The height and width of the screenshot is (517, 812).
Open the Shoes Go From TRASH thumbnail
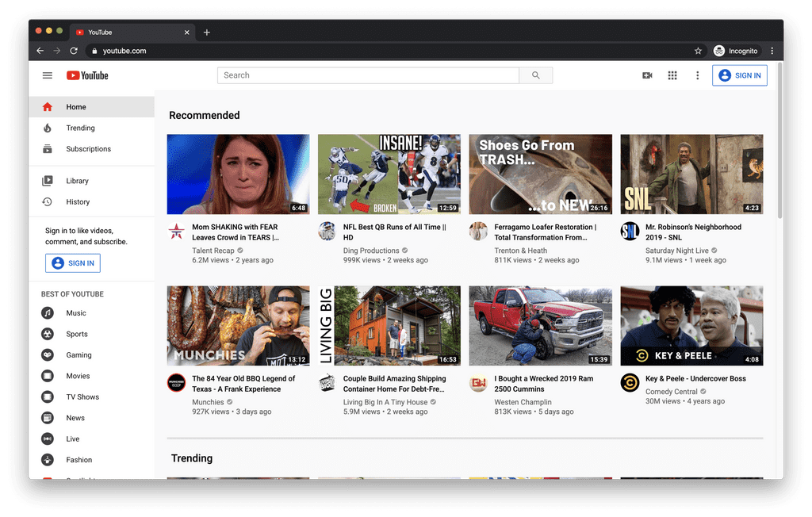[x=540, y=174]
